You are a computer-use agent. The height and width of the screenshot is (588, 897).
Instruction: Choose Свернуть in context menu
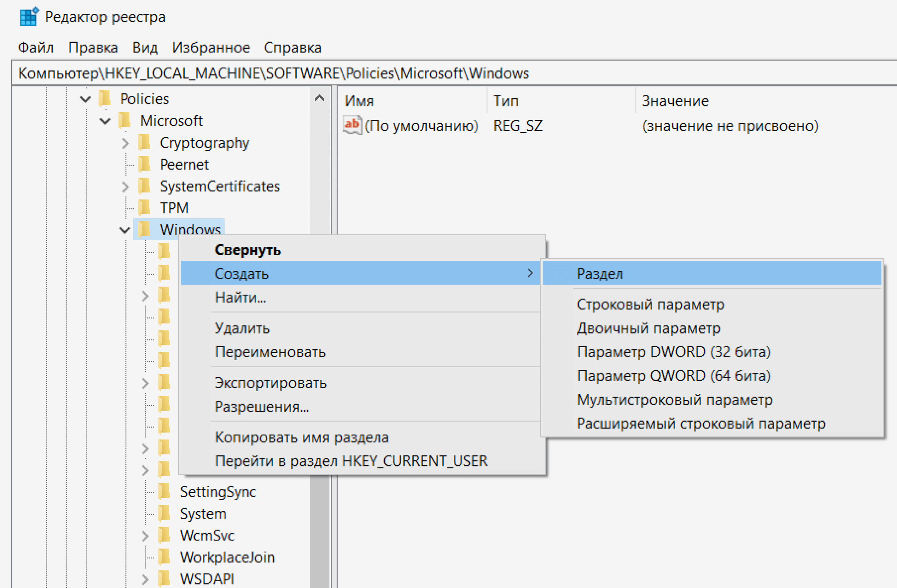(362, 250)
